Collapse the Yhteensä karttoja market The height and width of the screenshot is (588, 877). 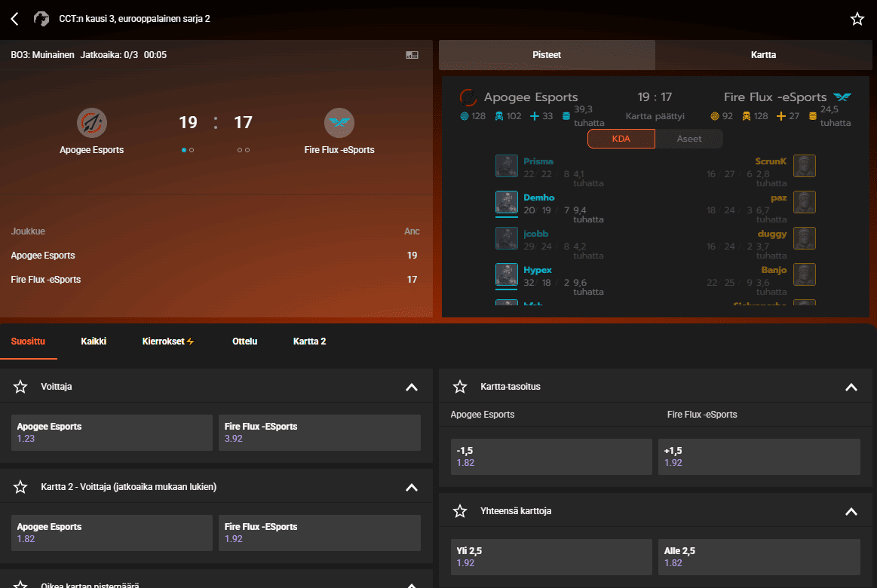click(x=851, y=511)
